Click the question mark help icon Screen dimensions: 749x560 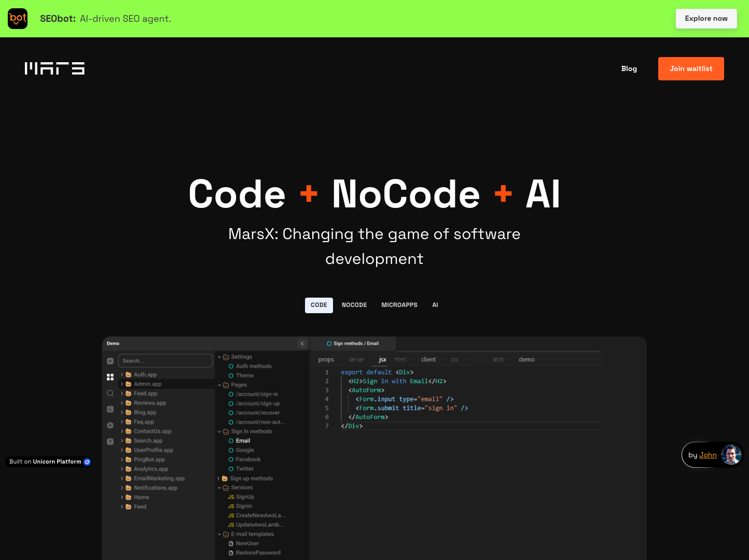pyautogui.click(x=110, y=442)
